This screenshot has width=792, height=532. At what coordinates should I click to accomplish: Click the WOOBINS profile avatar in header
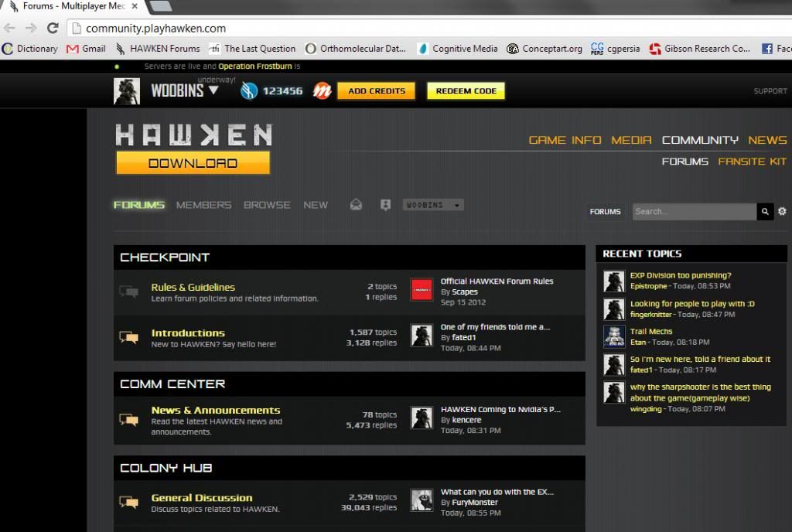127,90
